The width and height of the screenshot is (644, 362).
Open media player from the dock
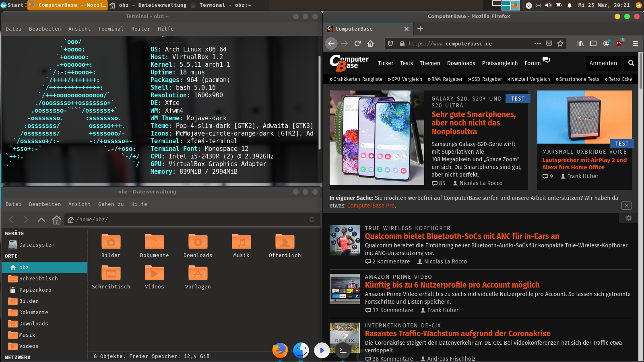click(x=322, y=350)
